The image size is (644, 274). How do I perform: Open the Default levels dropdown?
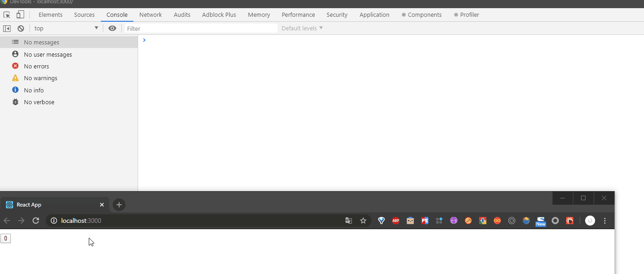tap(302, 28)
